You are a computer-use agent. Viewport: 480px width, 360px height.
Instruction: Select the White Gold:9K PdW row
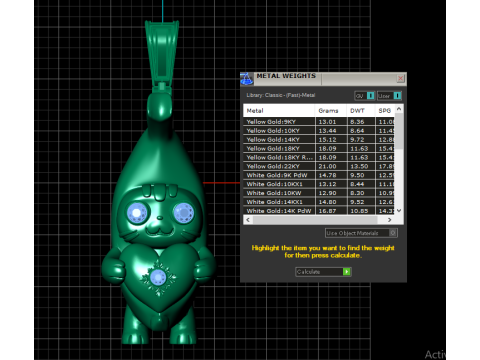tap(319, 175)
